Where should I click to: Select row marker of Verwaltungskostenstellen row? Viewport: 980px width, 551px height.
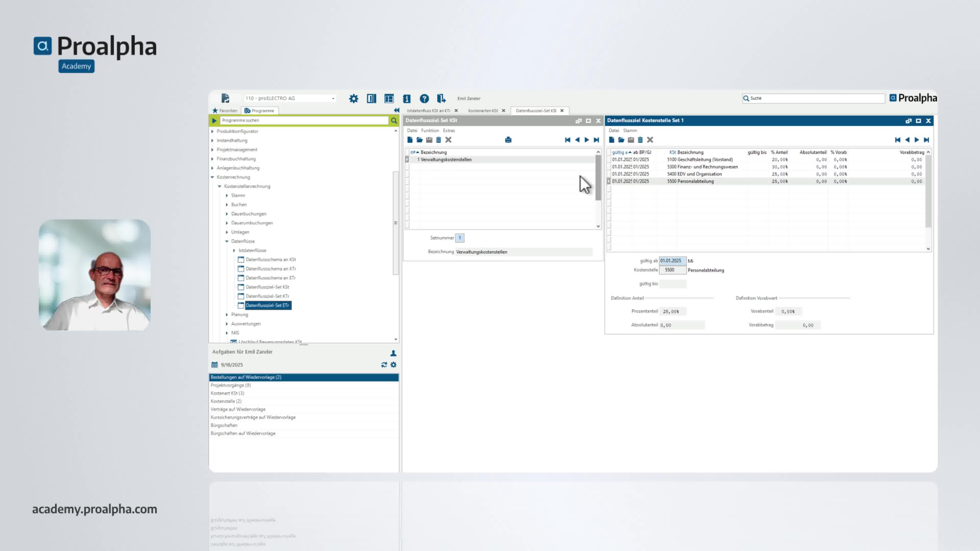407,160
